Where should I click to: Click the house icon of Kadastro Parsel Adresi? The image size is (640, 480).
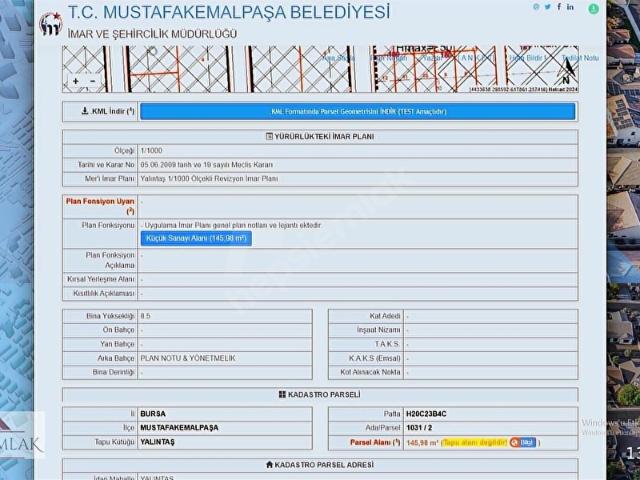[x=269, y=464]
